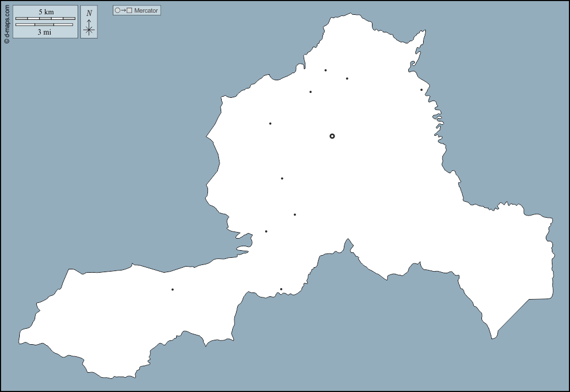This screenshot has height=392, width=570.
Task: Click the "5 km" scale label
Action: coord(46,12)
